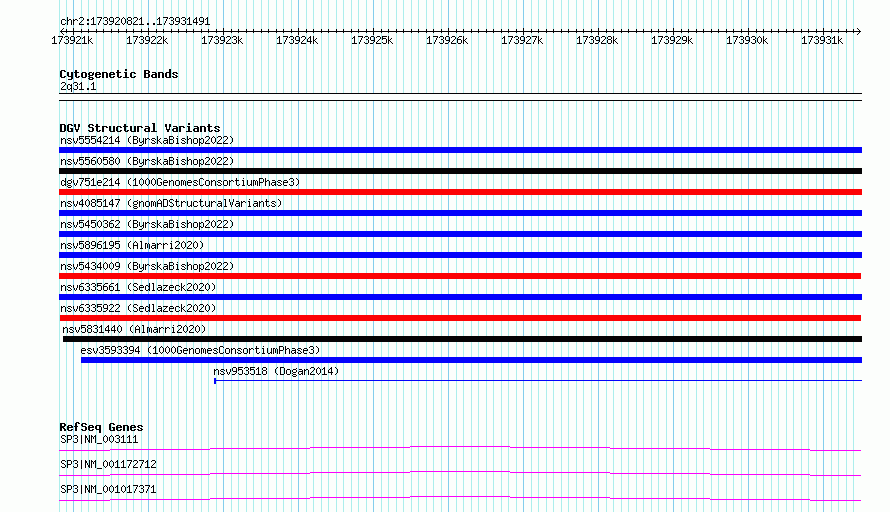Open the nsv5896195 (Almarri2020) variant label

click(132, 245)
